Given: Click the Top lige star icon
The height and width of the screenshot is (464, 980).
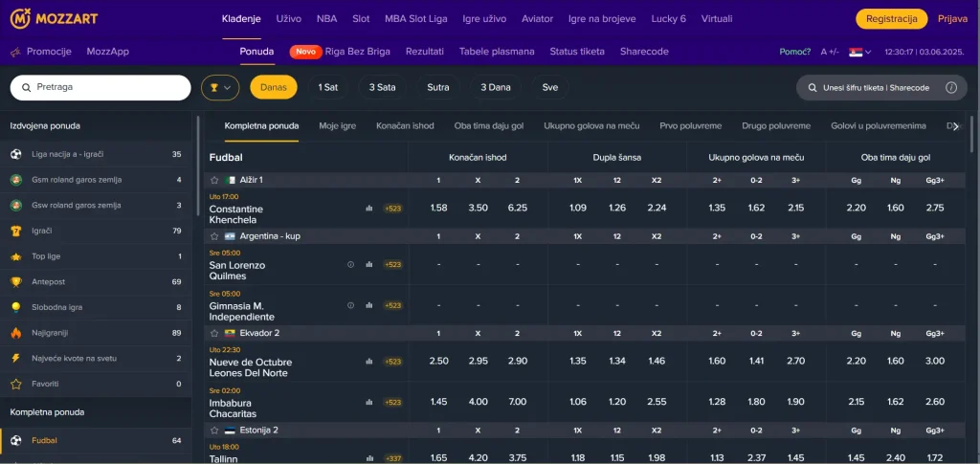Looking at the screenshot, I should pyautogui.click(x=16, y=256).
